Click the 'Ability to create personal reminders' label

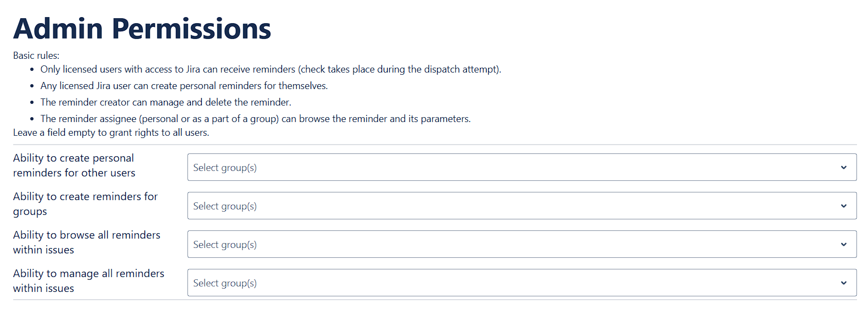click(74, 165)
